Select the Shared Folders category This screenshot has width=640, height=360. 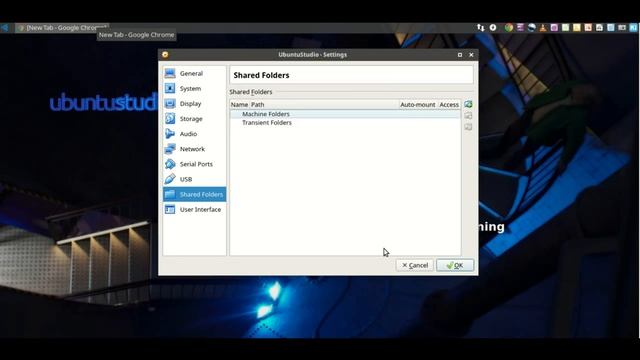tap(194, 194)
